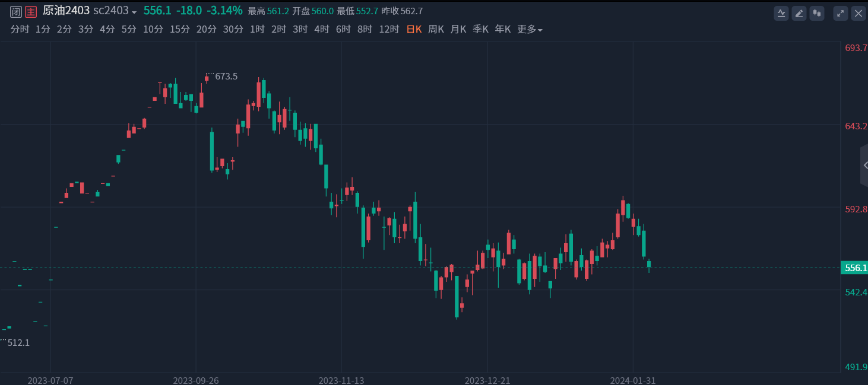Select the pencil drawing tool
This screenshot has height=385, width=868.
click(799, 13)
